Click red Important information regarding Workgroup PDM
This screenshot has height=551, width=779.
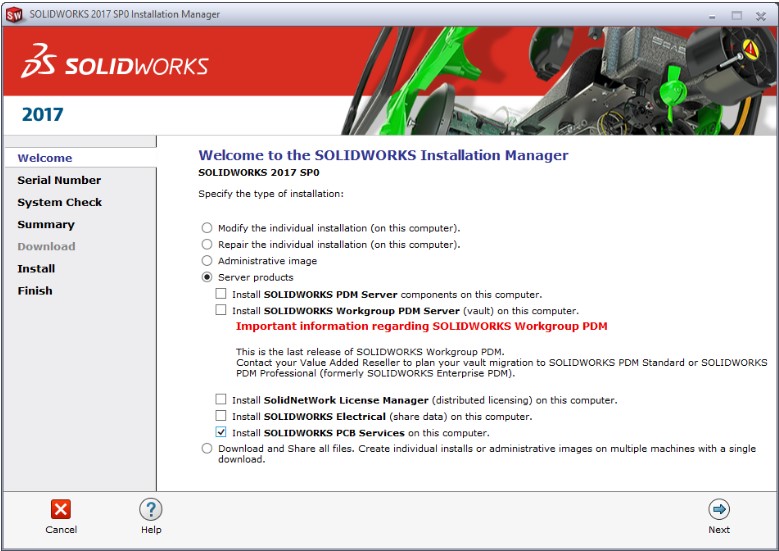421,326
